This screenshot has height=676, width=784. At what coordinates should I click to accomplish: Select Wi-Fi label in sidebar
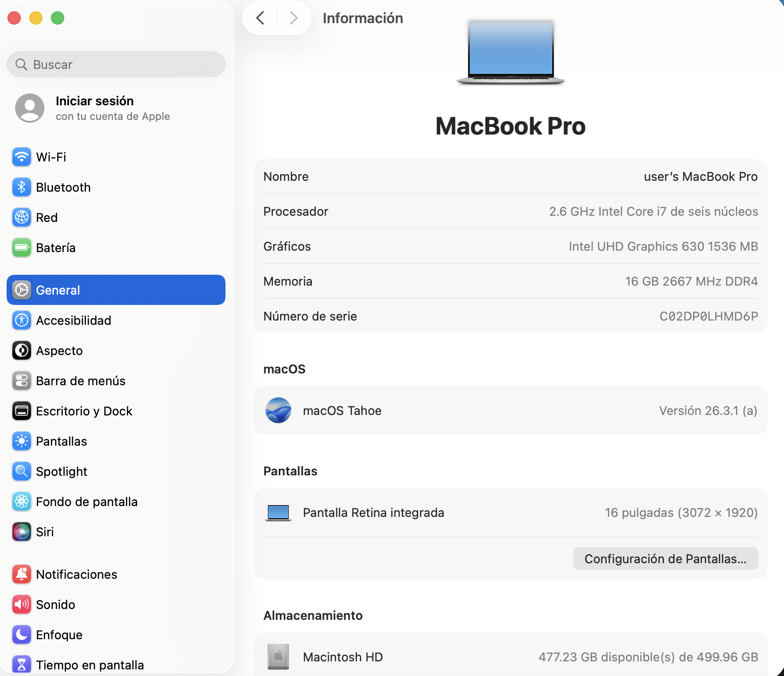(51, 157)
